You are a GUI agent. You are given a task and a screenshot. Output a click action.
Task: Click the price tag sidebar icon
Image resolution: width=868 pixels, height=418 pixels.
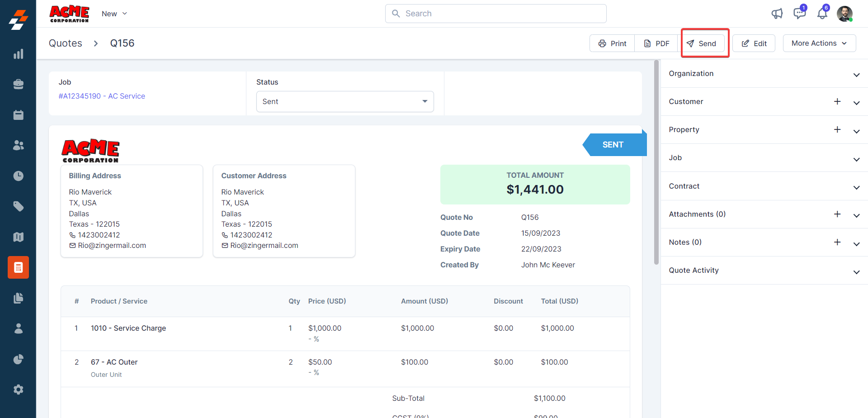pos(18,206)
